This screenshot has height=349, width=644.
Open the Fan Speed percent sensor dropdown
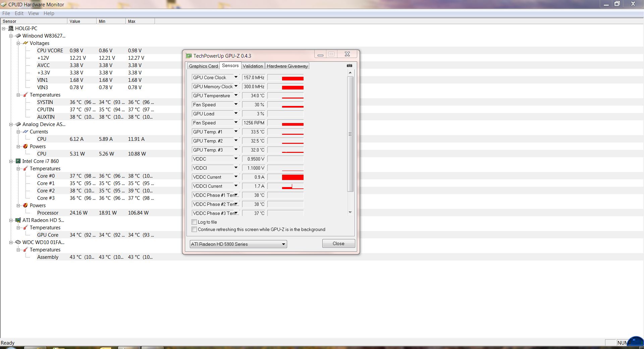point(236,105)
